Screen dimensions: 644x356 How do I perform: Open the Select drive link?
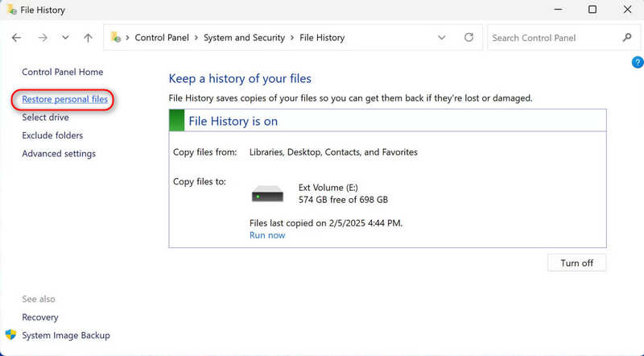(x=45, y=117)
